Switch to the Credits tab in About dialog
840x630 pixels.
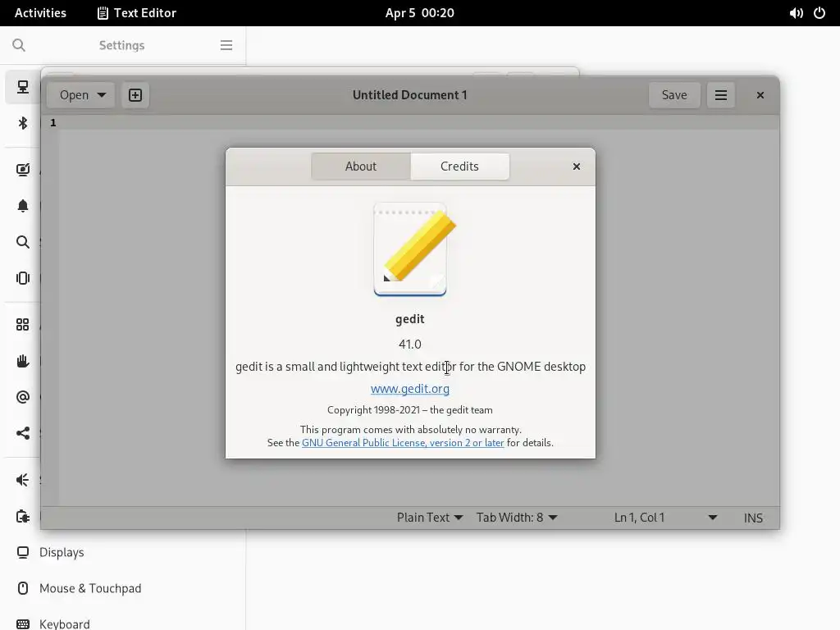[x=459, y=166]
